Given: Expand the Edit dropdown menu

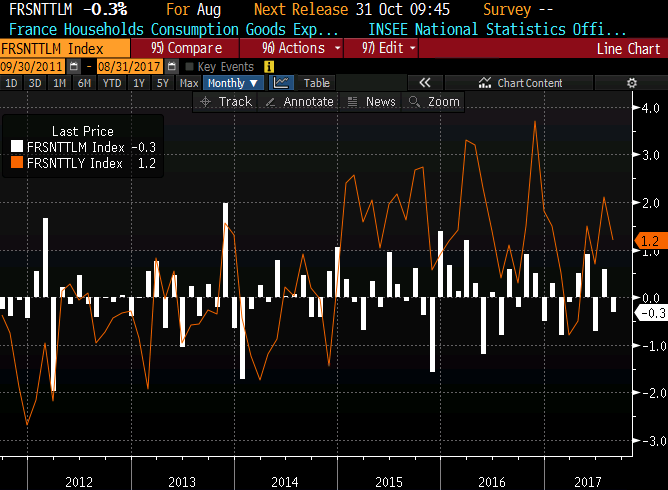Looking at the screenshot, I should [390, 48].
